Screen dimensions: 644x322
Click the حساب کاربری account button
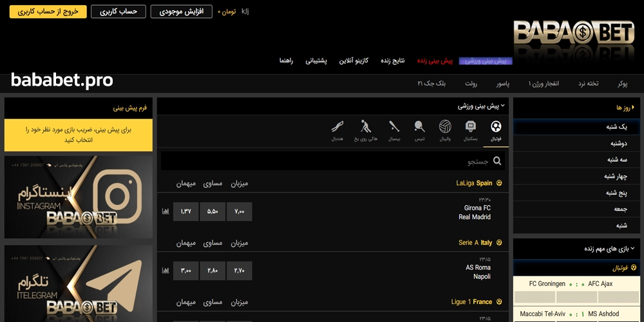click(x=118, y=12)
